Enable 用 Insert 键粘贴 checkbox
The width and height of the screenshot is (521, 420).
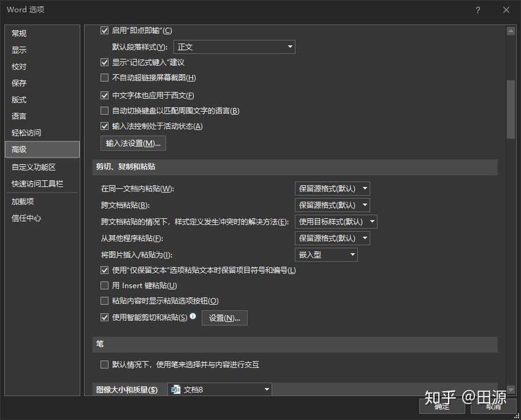tap(104, 286)
